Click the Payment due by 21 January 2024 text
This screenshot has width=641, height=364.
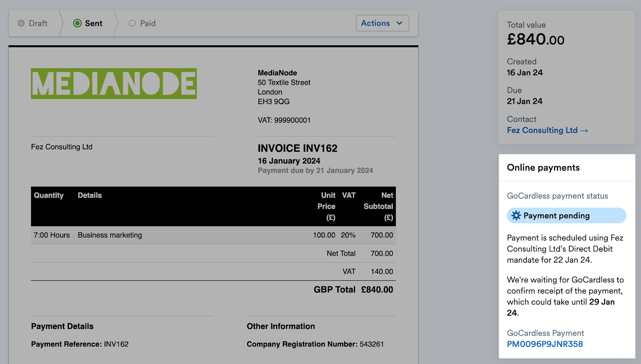coord(315,171)
